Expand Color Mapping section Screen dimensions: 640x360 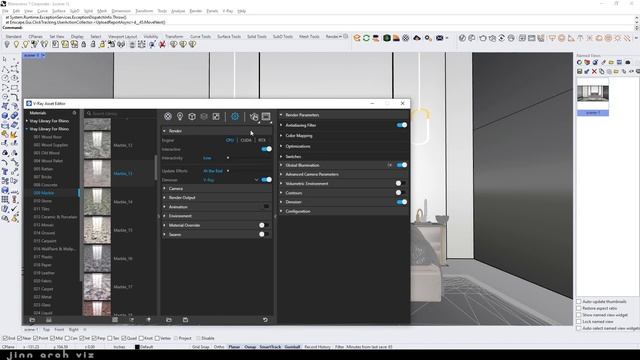(x=344, y=136)
